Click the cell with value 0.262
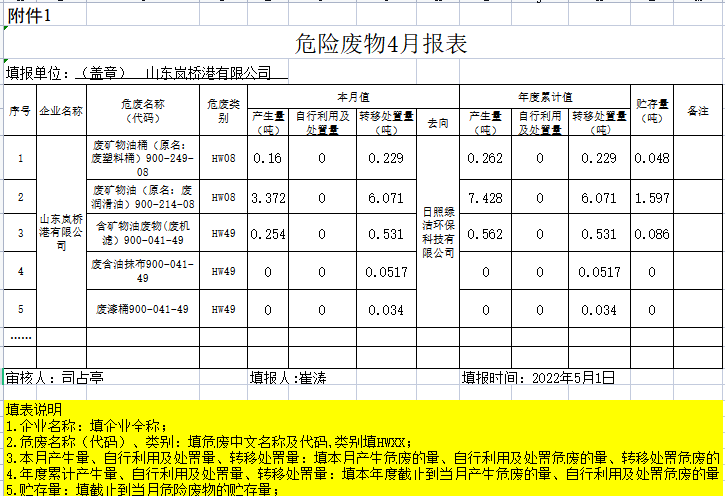The height and width of the screenshot is (496, 725). point(485,158)
